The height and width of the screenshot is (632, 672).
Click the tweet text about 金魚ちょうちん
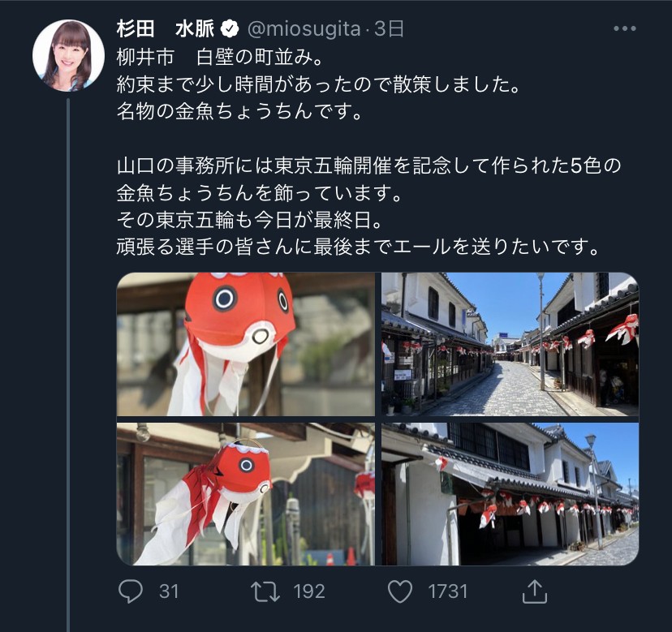click(240, 111)
